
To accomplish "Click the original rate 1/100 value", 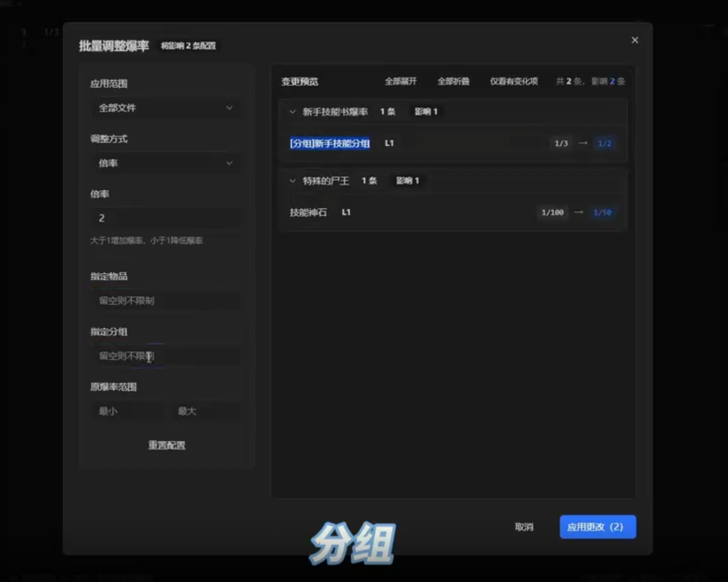I will (553, 212).
